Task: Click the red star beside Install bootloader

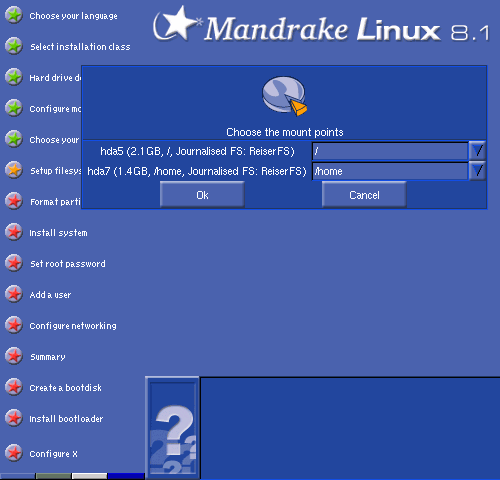Action: 14,418
